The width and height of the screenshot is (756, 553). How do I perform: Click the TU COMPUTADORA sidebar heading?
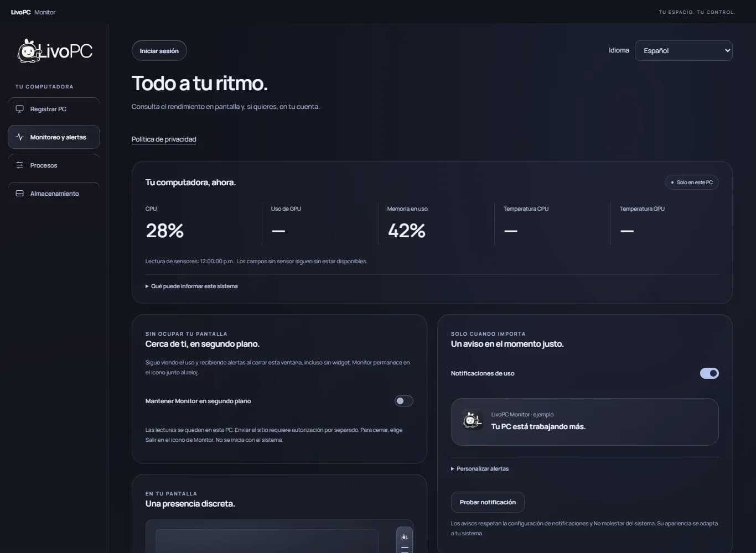point(44,87)
